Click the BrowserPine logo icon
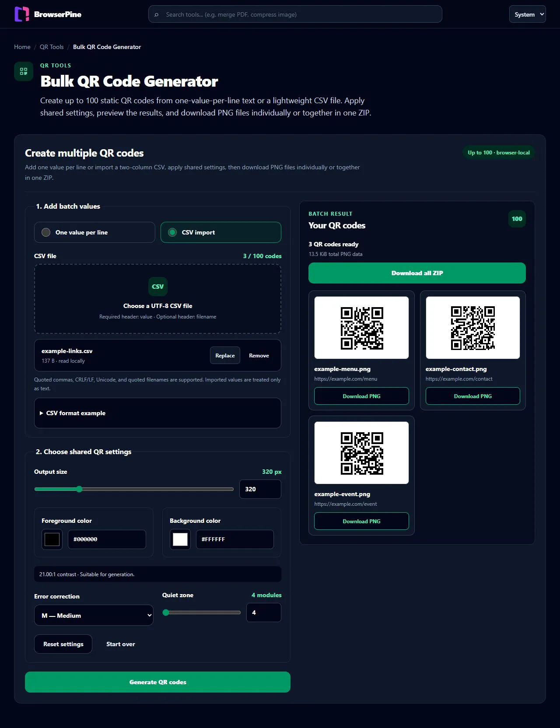560x728 pixels. tap(22, 14)
